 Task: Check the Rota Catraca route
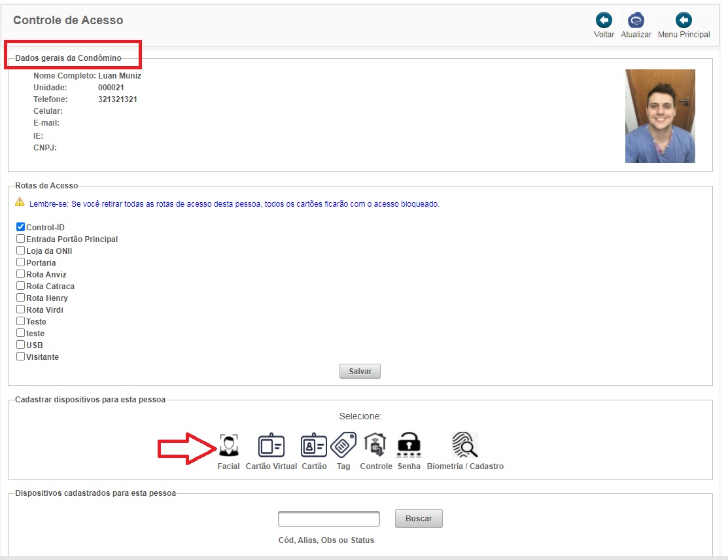pyautogui.click(x=20, y=286)
